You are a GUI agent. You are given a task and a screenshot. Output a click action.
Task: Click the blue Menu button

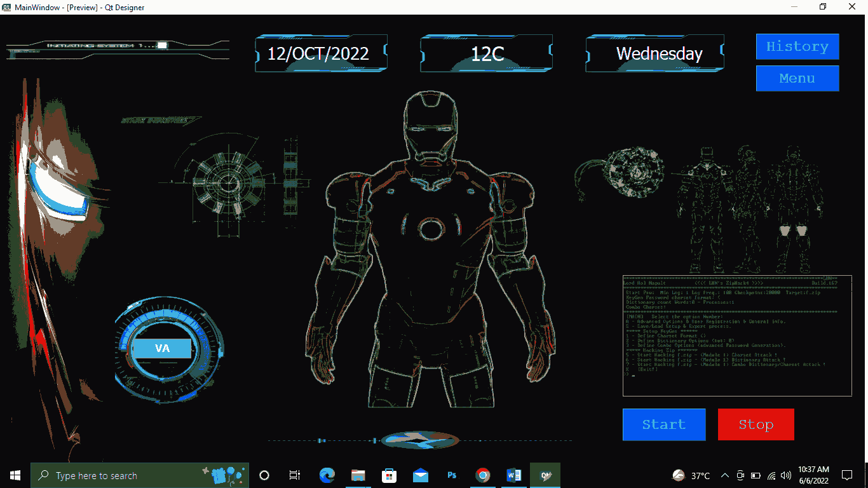[x=797, y=78]
